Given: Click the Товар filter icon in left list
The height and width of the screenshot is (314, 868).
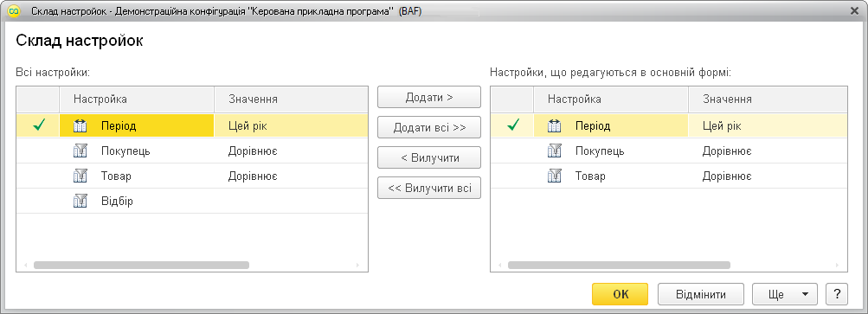Looking at the screenshot, I should tap(80, 176).
